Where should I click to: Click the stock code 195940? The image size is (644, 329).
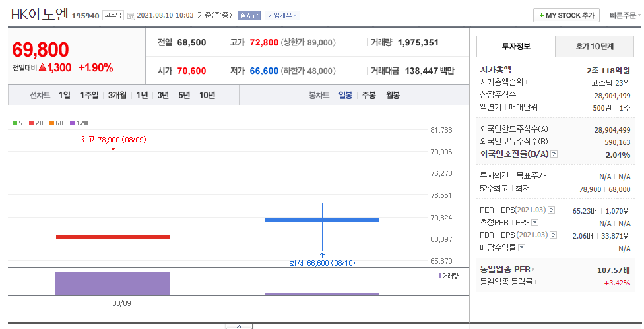(85, 16)
